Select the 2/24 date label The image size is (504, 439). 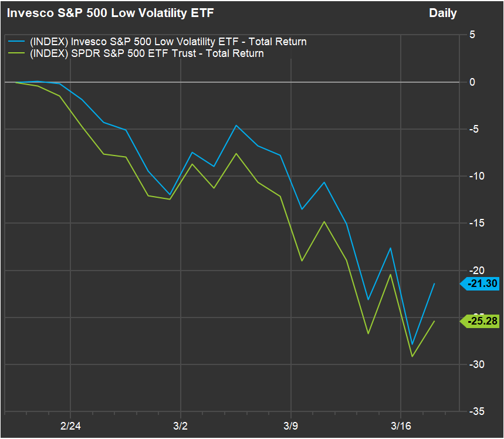click(70, 424)
